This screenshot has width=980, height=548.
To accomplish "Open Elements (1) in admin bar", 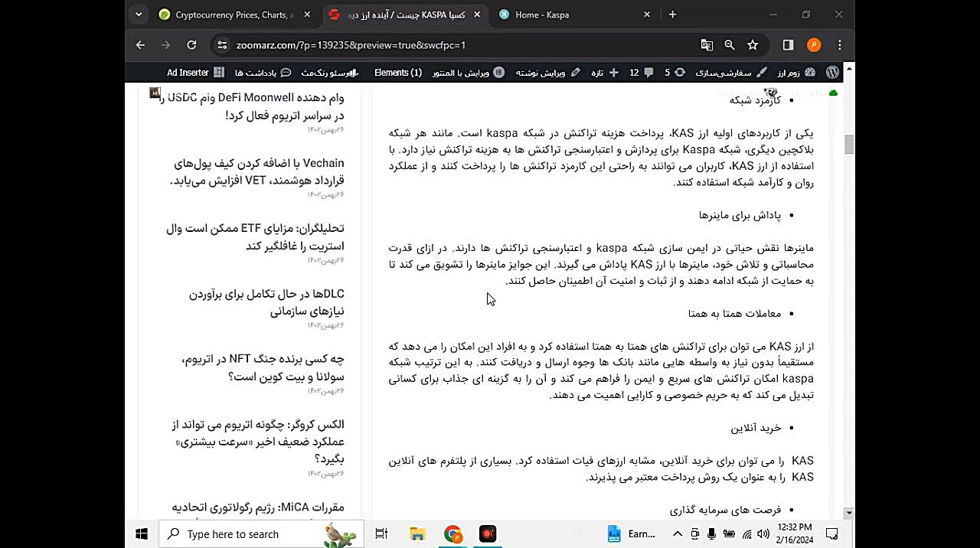I will [x=398, y=73].
